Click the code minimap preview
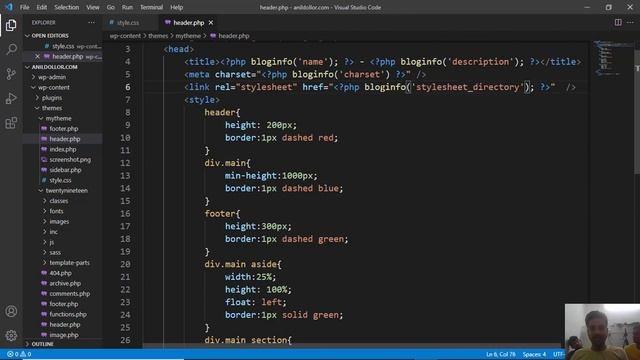Image resolution: width=640 pixels, height=360 pixels. pyautogui.click(x=611, y=59)
